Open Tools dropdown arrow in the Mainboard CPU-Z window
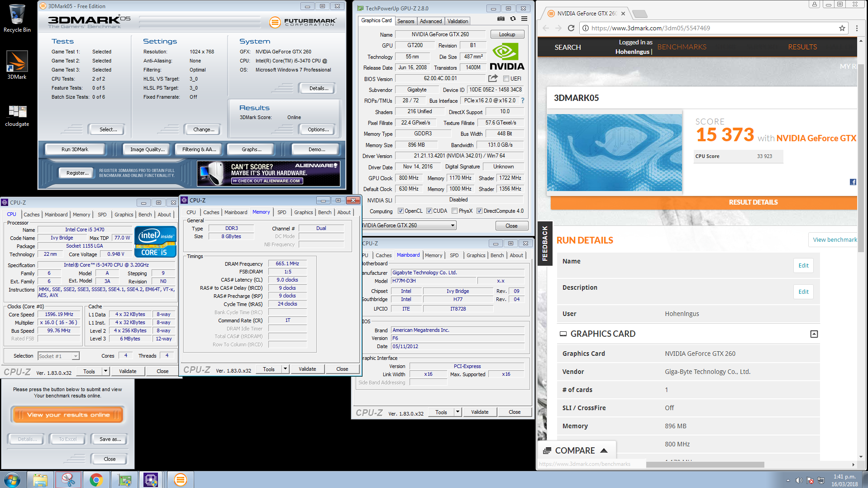Image resolution: width=868 pixels, height=488 pixels. click(458, 412)
